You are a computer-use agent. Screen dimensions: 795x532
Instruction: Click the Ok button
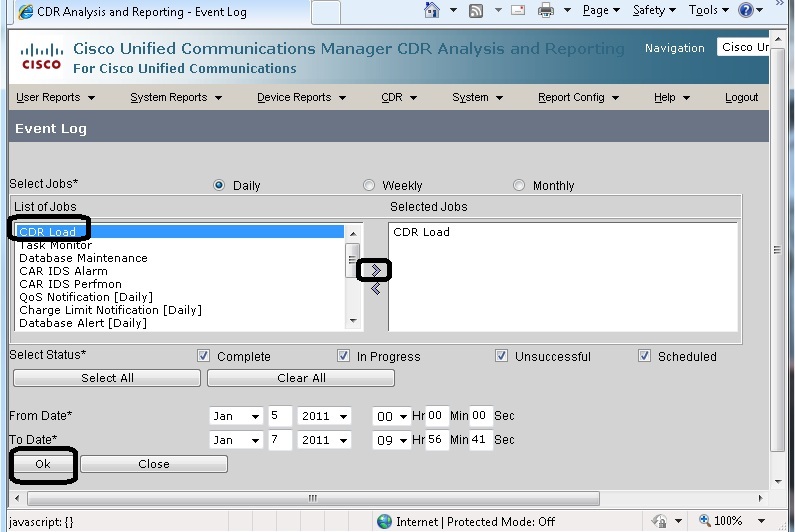coord(43,464)
